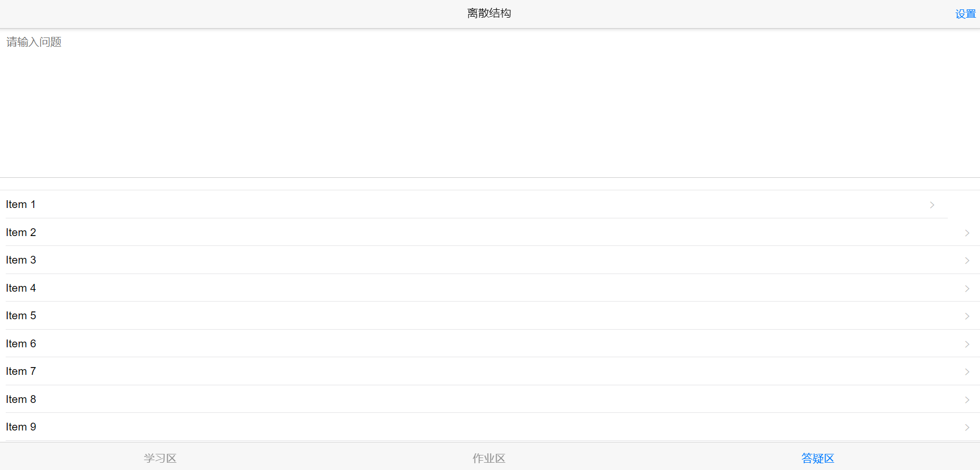Select the 答疑区 tab
The image size is (980, 470).
tap(817, 458)
